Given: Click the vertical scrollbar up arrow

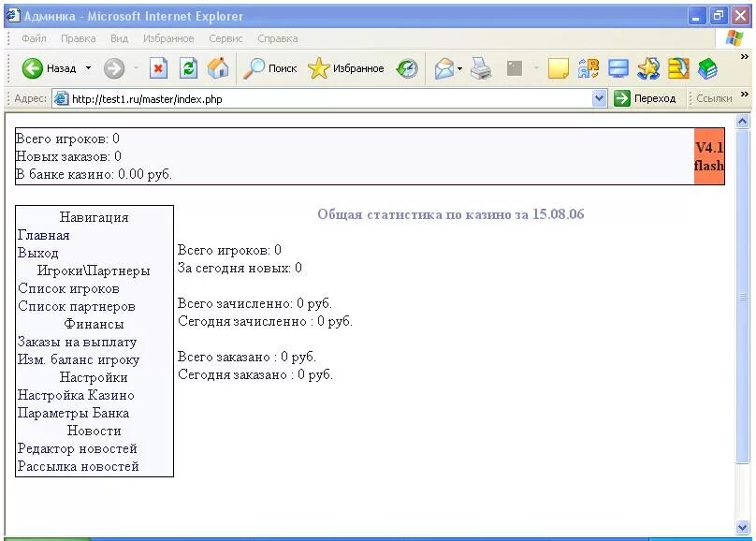Looking at the screenshot, I should click(743, 121).
